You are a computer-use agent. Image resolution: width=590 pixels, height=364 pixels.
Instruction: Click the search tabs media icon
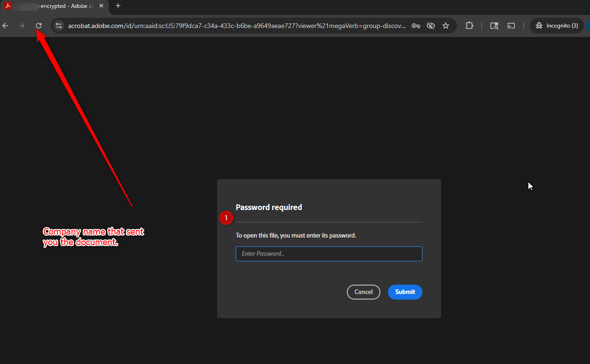[x=494, y=26]
